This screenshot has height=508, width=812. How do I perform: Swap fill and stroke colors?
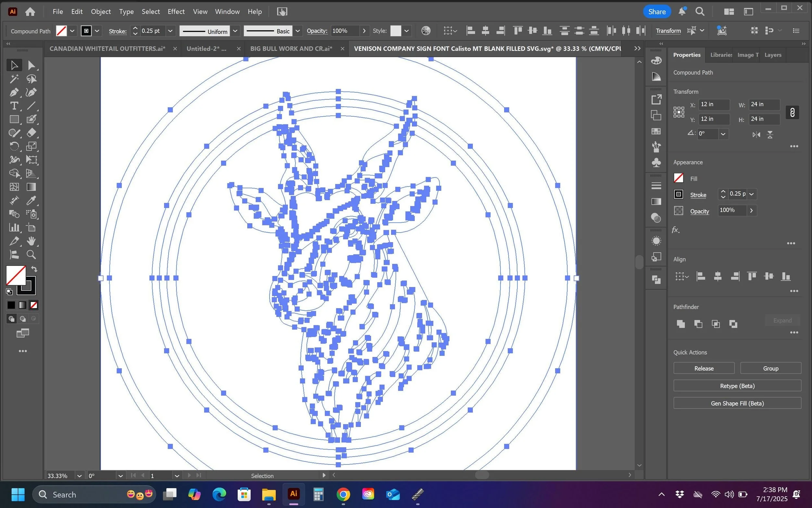click(x=34, y=269)
